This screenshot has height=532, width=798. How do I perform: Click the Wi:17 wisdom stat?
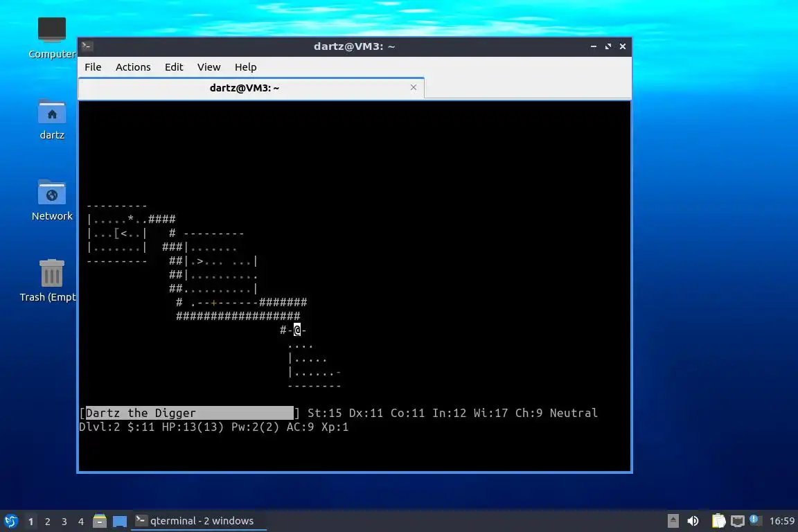(x=490, y=413)
